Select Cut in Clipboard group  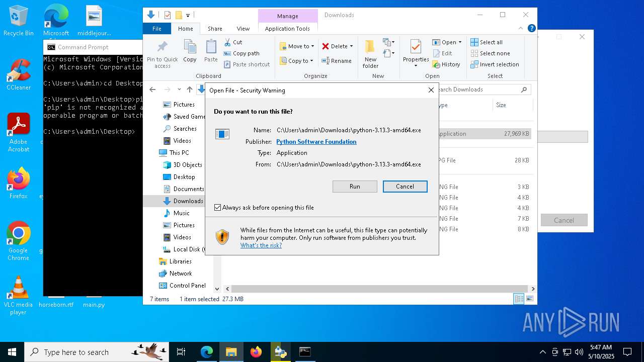[x=233, y=42]
